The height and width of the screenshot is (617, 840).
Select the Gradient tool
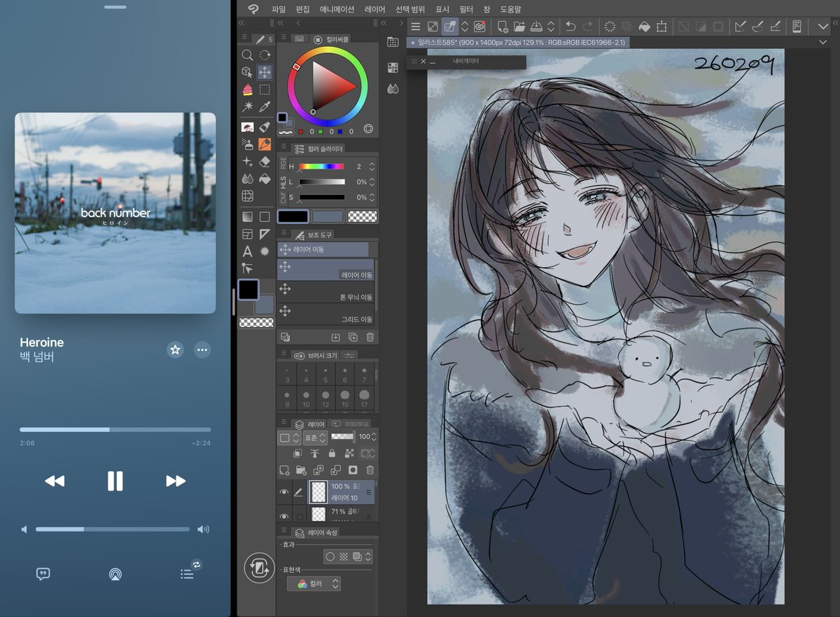pos(247,216)
